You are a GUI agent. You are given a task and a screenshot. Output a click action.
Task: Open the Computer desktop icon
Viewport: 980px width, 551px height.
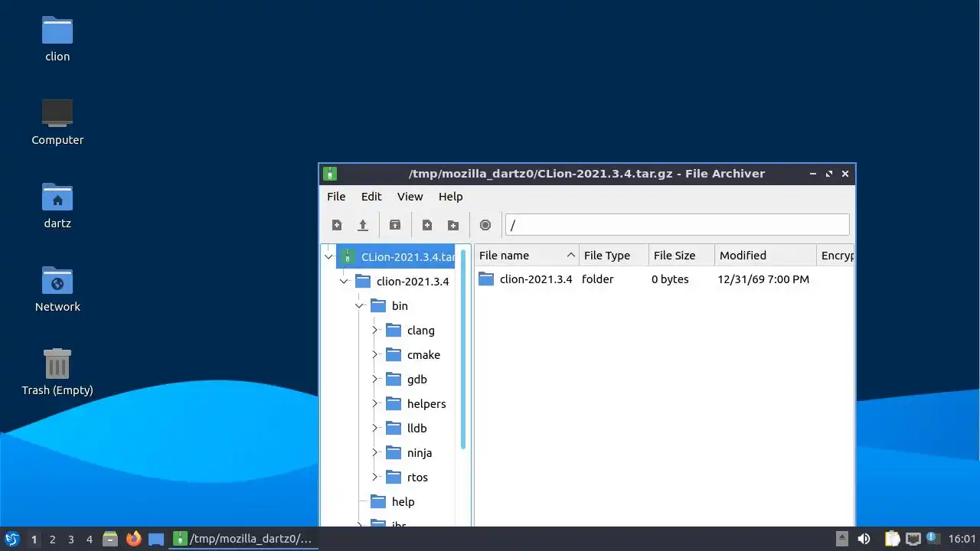[57, 122]
